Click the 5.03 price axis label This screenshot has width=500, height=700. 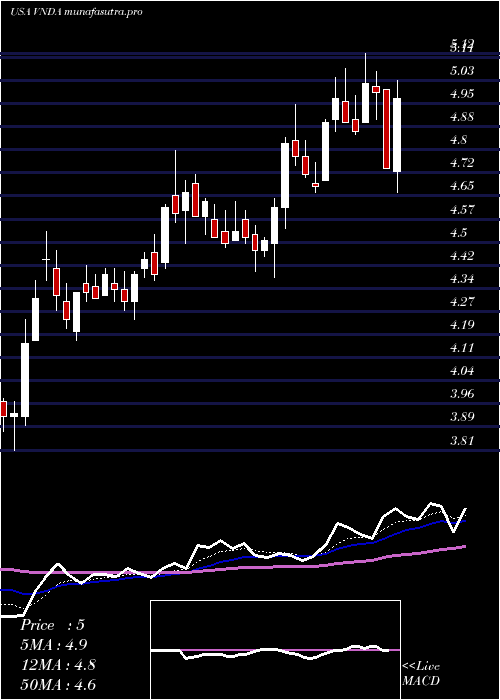click(462, 71)
